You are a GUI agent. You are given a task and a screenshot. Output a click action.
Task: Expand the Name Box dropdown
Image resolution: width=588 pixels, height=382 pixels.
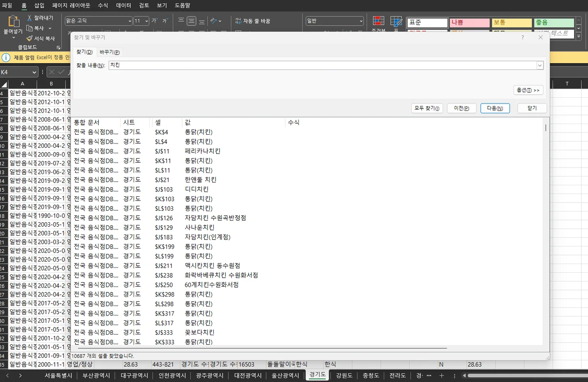point(34,72)
